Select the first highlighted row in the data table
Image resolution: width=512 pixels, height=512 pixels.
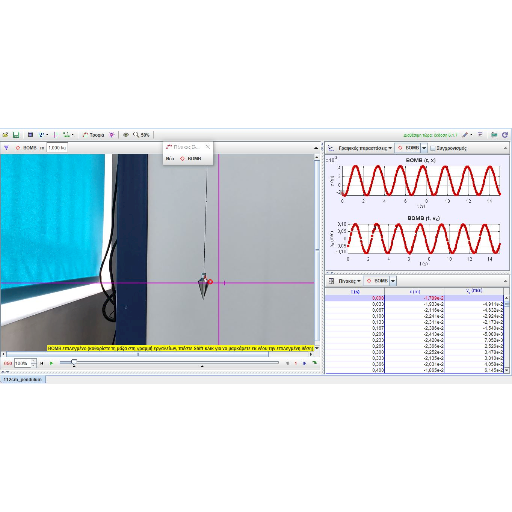pyautogui.click(x=414, y=298)
